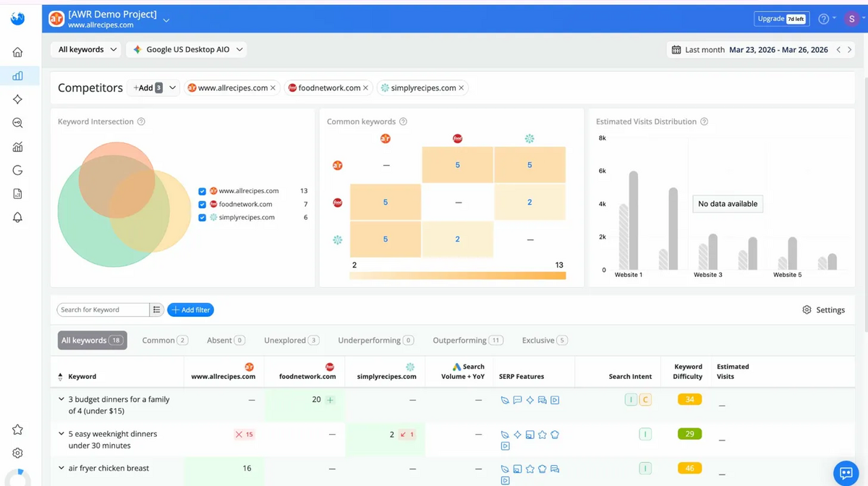The width and height of the screenshot is (868, 486).
Task: Open the favorites star sidebar icon
Action: [17, 430]
